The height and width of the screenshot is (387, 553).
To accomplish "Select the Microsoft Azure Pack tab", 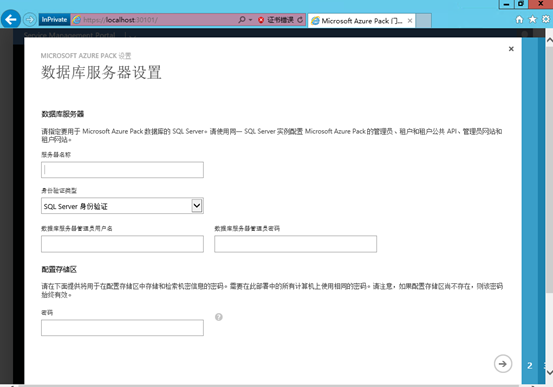I will [361, 21].
